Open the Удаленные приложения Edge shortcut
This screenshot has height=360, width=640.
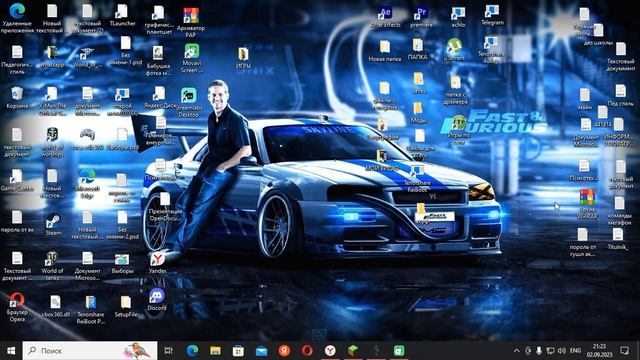tap(17, 18)
